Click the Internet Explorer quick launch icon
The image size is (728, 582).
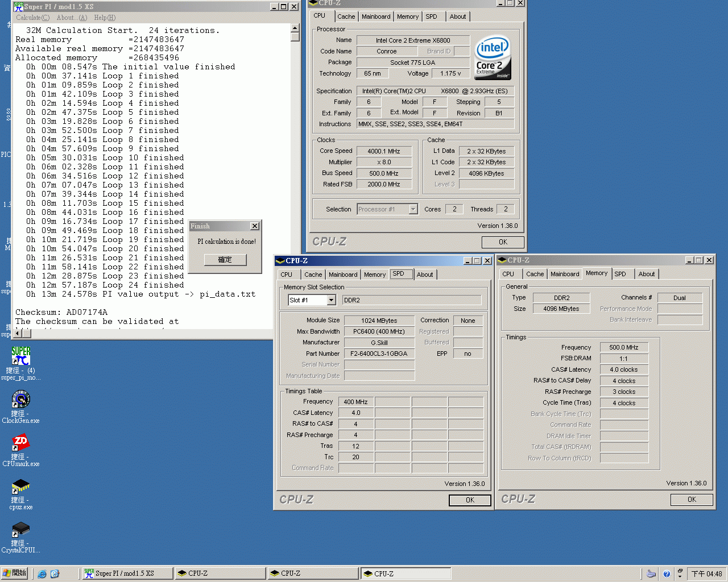click(42, 573)
